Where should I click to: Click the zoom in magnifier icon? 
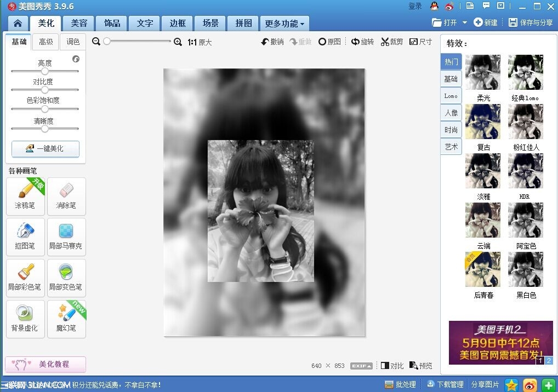pyautogui.click(x=178, y=42)
